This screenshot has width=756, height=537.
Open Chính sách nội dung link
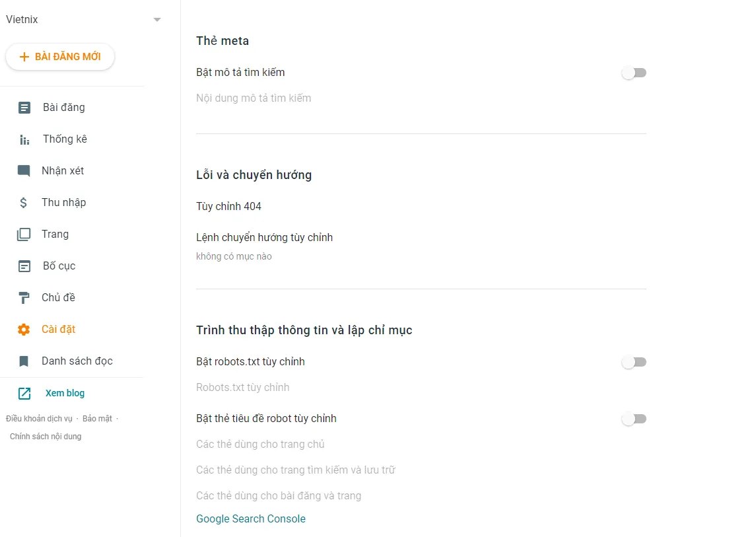pos(46,437)
